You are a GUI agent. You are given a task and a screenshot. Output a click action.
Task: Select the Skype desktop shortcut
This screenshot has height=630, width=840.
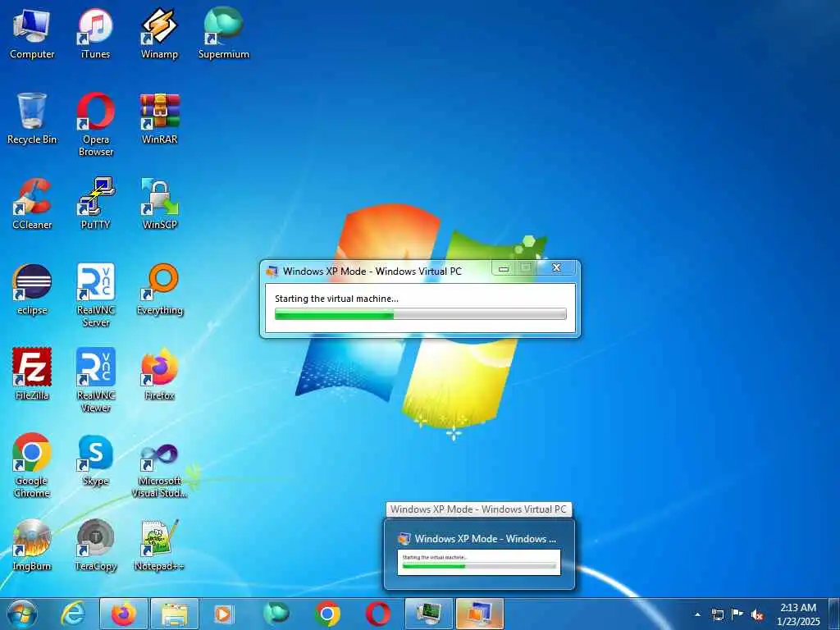click(95, 459)
